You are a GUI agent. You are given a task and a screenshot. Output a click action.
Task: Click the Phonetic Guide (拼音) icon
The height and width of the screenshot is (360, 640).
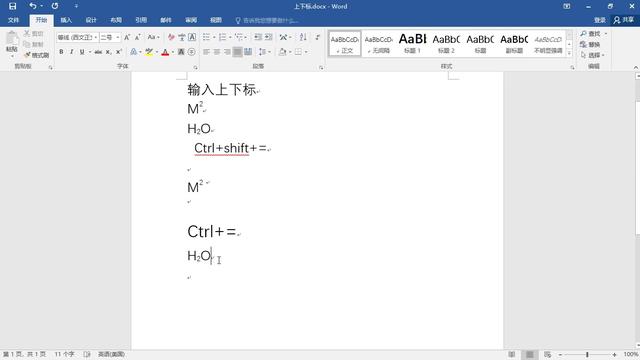click(182, 37)
